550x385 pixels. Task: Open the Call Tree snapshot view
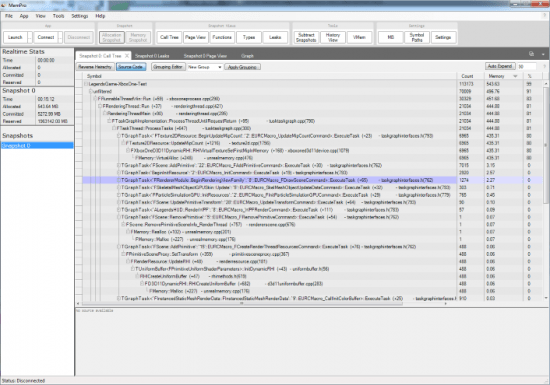[169, 37]
